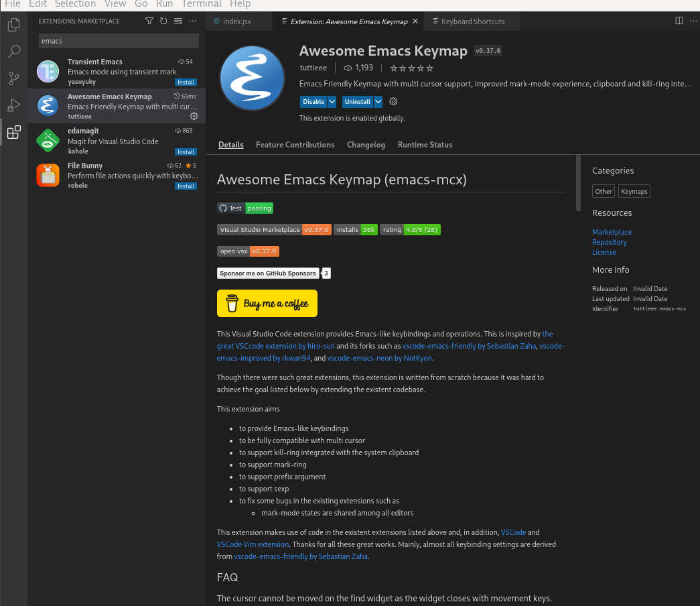The height and width of the screenshot is (606, 700).
Task: Install the edamagit extension
Action: (186, 152)
